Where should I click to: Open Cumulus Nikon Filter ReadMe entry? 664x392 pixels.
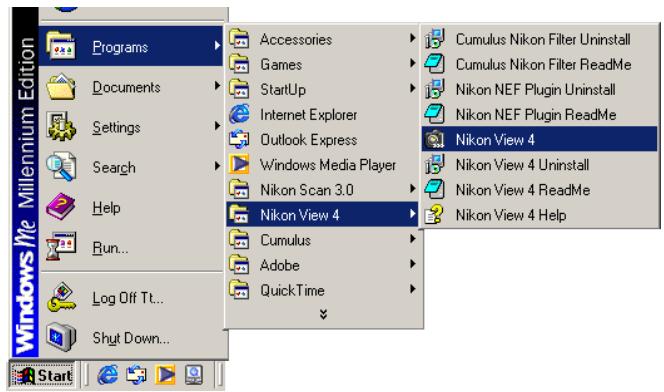(x=540, y=64)
